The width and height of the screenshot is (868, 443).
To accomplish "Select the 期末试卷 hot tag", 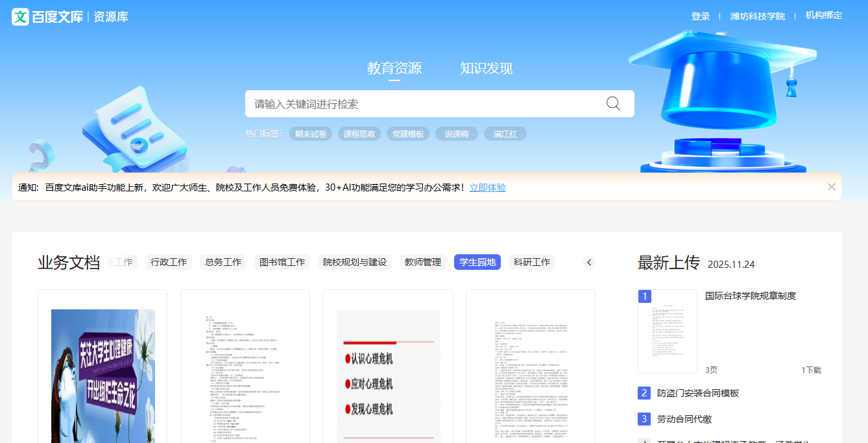I will click(311, 134).
